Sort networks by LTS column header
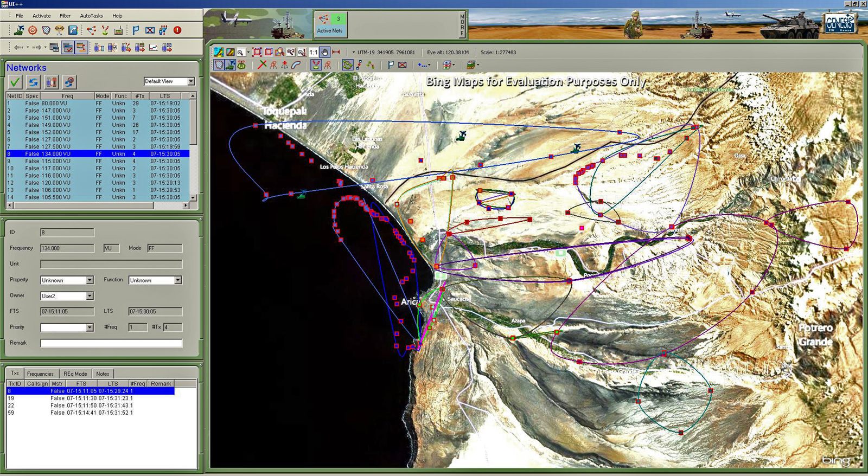Screen dimensions: 868x476 point(165,96)
